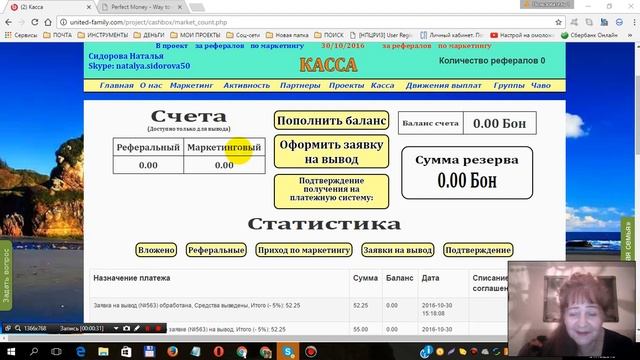The image size is (640, 360).
Task: Switch to the Perfect Money tab
Action: tap(141, 7)
